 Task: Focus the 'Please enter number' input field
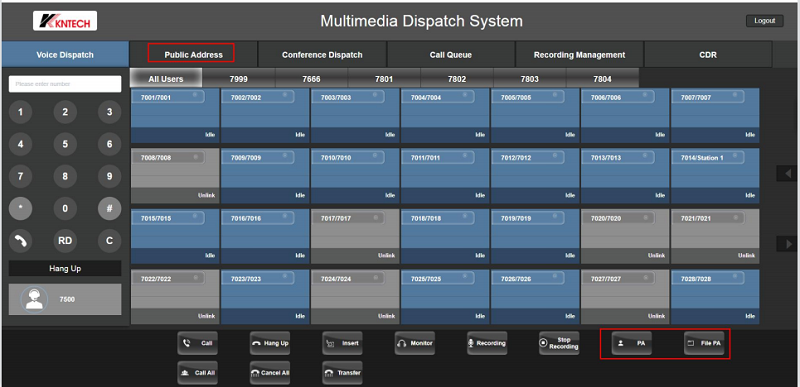point(65,84)
